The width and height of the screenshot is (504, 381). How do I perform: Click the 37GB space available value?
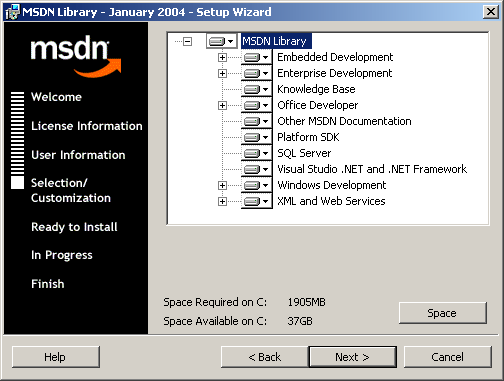300,321
